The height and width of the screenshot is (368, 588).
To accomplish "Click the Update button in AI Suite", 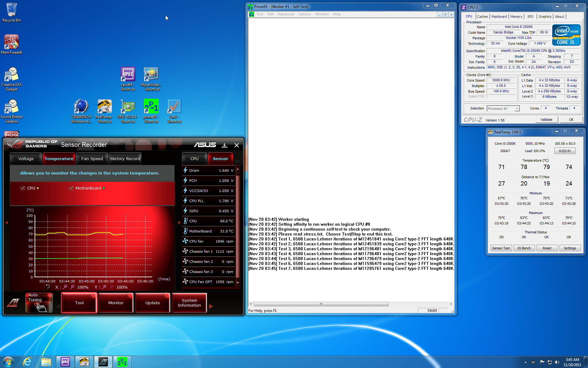I will pyautogui.click(x=153, y=303).
